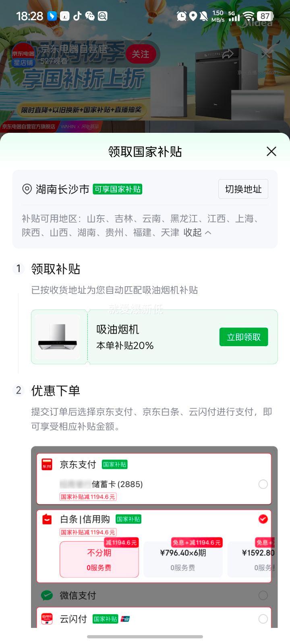Choose the 不分期 0服务费 installment option

coord(99,559)
